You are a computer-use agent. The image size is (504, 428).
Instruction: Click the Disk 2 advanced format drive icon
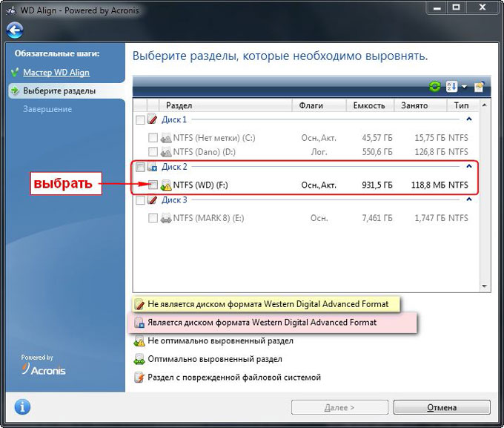click(153, 167)
